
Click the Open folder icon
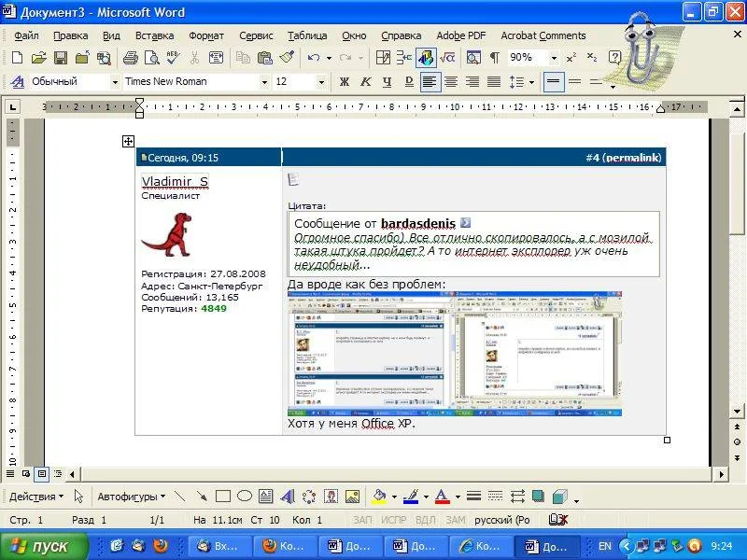39,58
